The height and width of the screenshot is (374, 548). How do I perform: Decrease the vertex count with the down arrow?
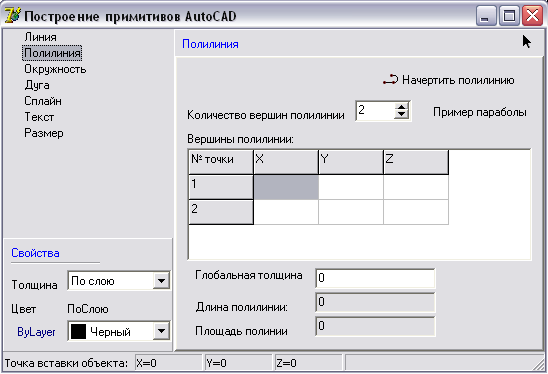402,115
